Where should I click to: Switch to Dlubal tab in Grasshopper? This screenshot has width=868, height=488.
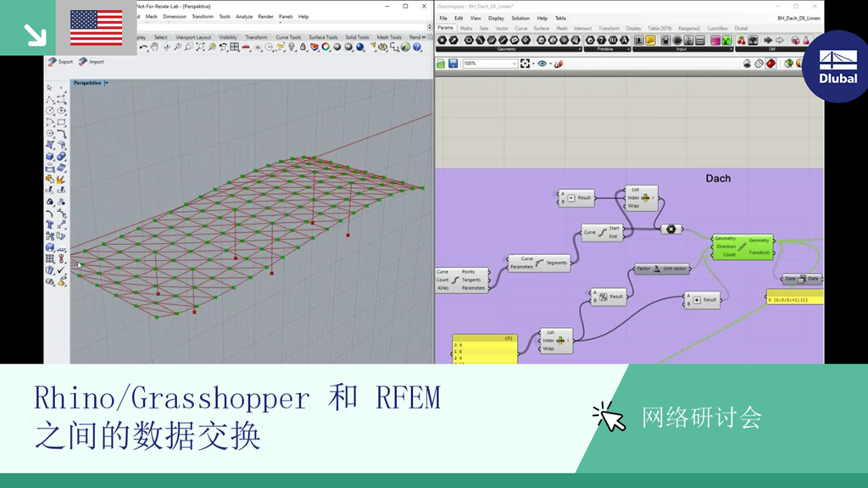(x=741, y=28)
